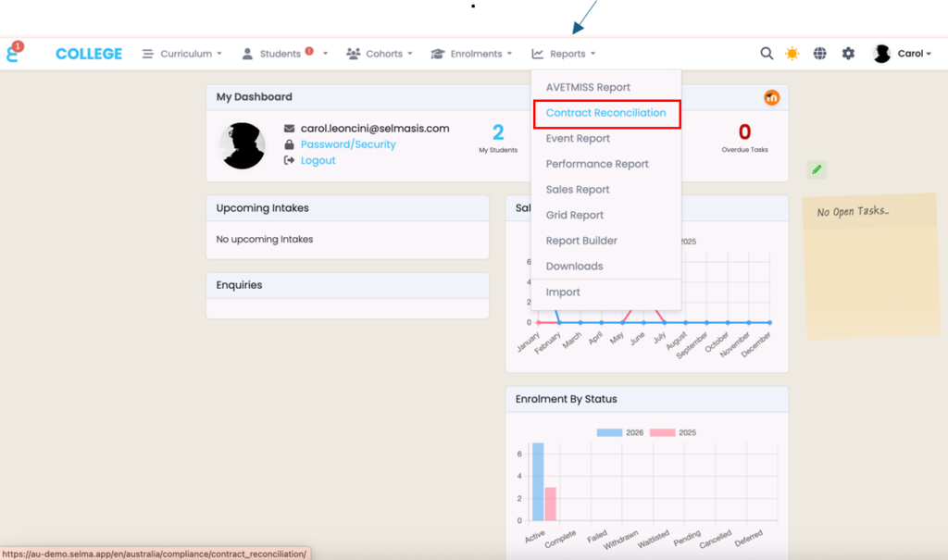The height and width of the screenshot is (560, 948).
Task: Click the COLLEGE brand title
Action: pyautogui.click(x=89, y=54)
